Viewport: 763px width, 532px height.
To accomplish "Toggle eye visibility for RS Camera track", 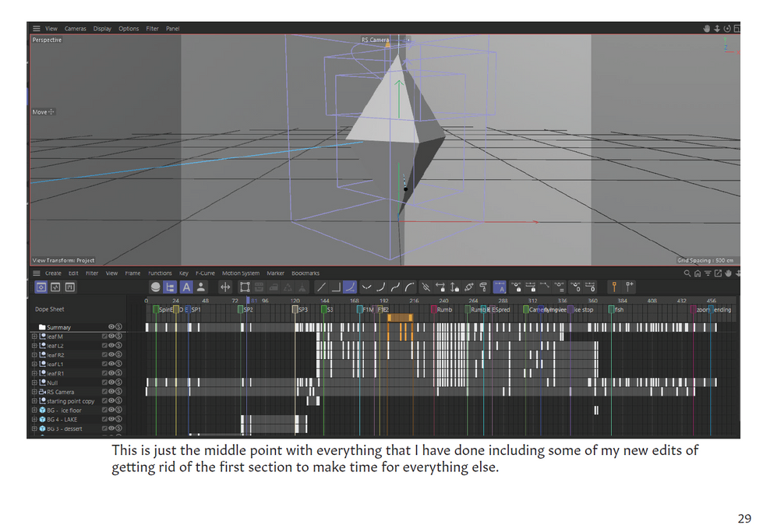I will point(111,392).
